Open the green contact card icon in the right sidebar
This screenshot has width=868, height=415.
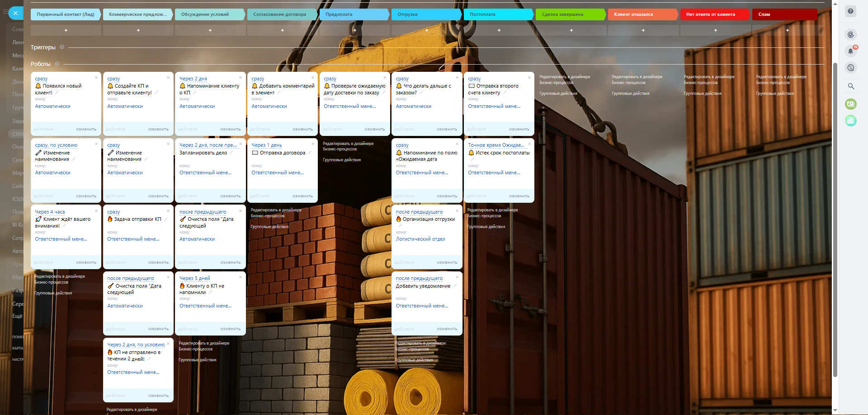pos(851,104)
